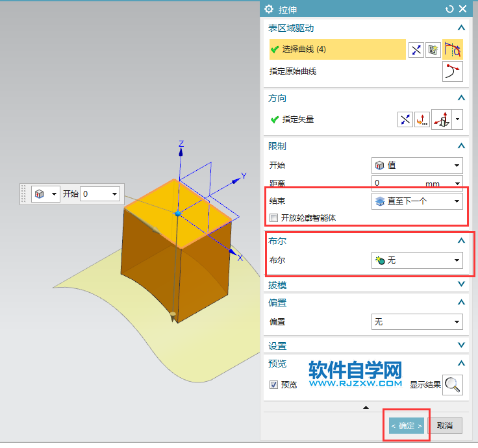Cancel with the 取消 button
Image resolution: width=478 pixels, height=448 pixels.
click(445, 425)
